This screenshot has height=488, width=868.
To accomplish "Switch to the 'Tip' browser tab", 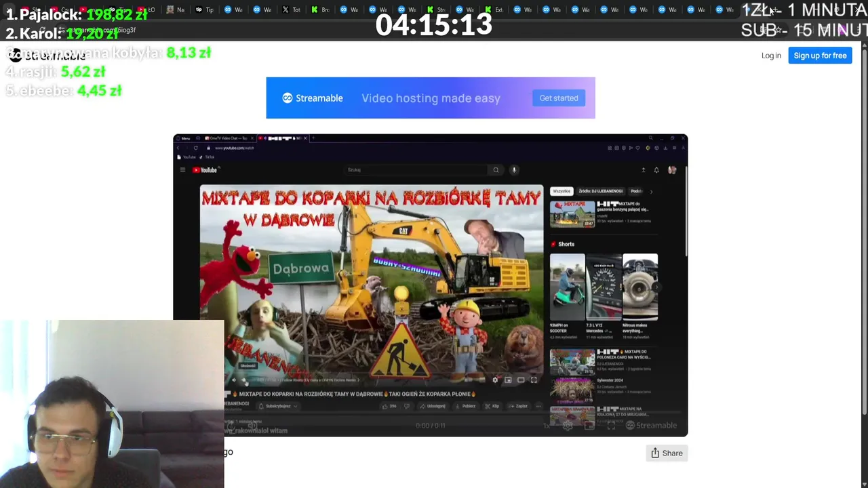I will (x=204, y=9).
